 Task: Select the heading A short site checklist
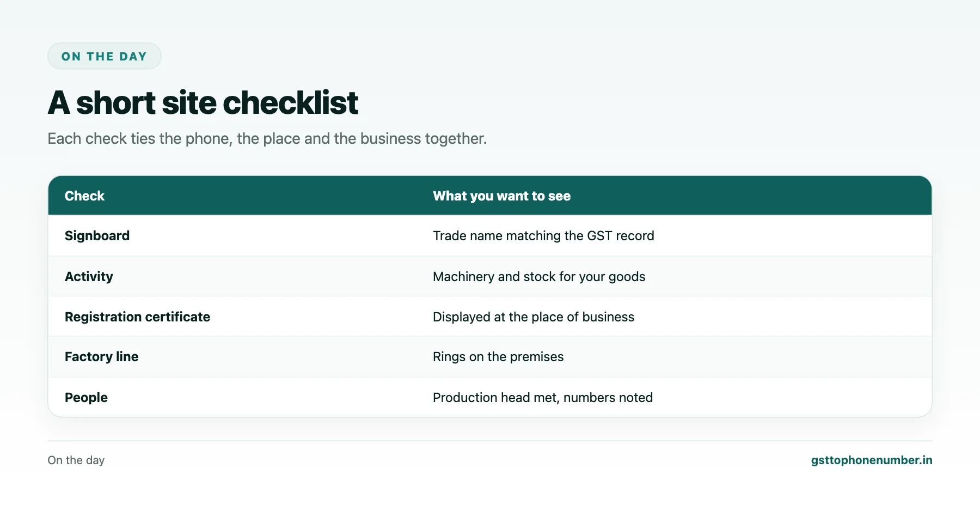pyautogui.click(x=203, y=102)
